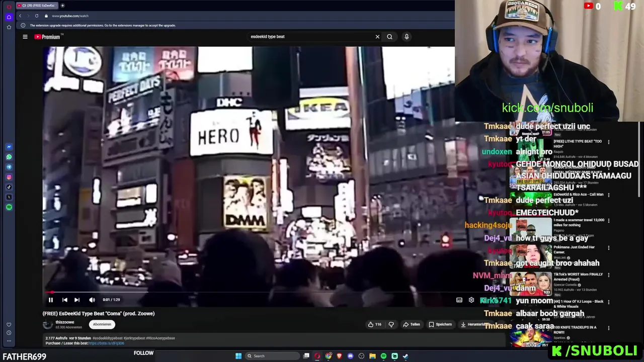Open Opera sidebar home workspace icon

point(9,17)
